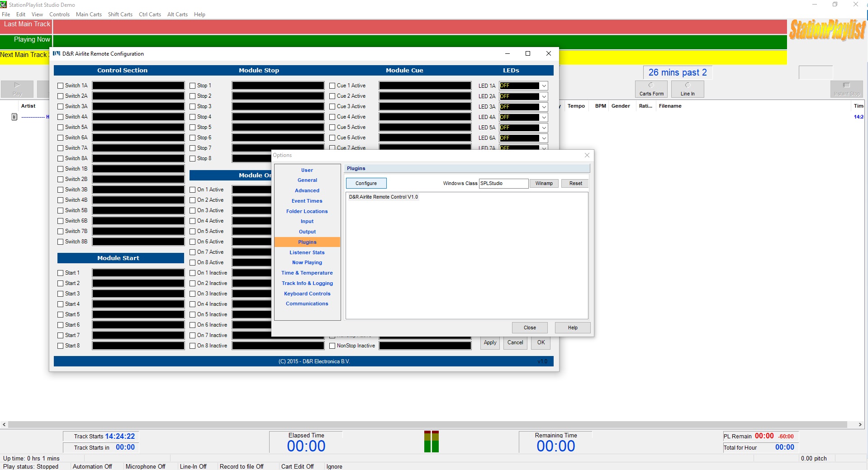Tick the Cue 2 Active checkbox
This screenshot has height=470, width=868.
[x=332, y=96]
